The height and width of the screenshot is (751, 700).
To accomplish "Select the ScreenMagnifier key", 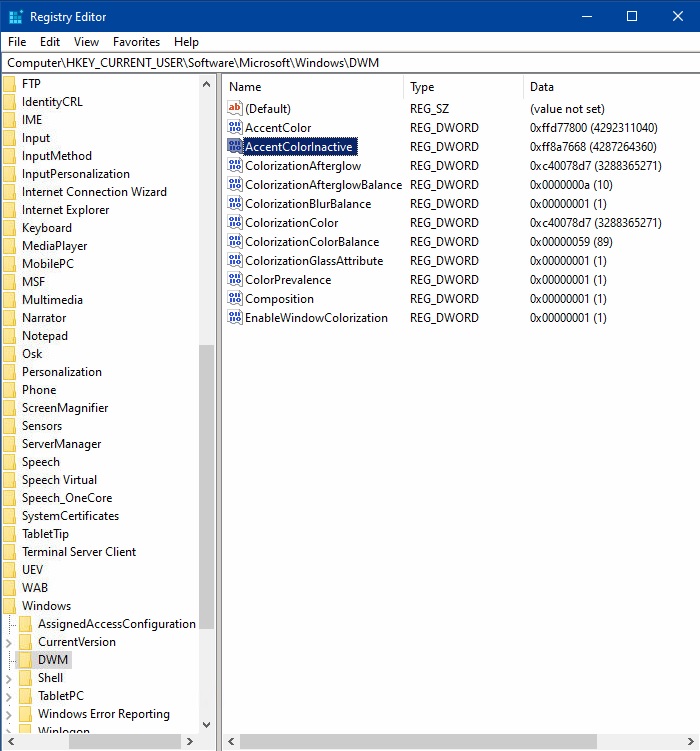I will pos(65,408).
